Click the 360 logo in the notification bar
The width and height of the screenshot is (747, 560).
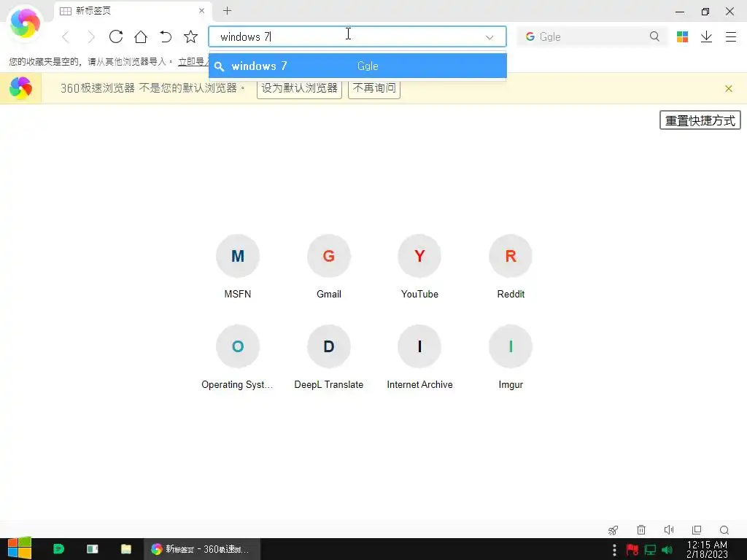click(x=20, y=88)
